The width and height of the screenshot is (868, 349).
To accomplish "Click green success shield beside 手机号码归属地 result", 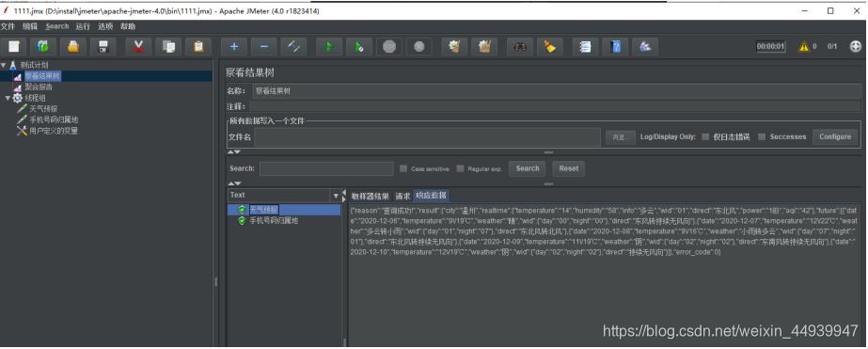I will point(242,220).
